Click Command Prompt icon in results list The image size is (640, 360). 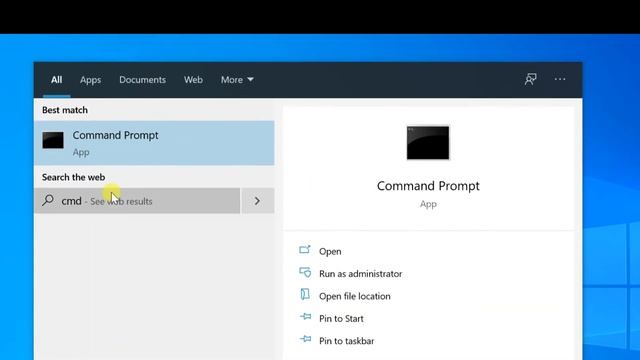[x=53, y=140]
